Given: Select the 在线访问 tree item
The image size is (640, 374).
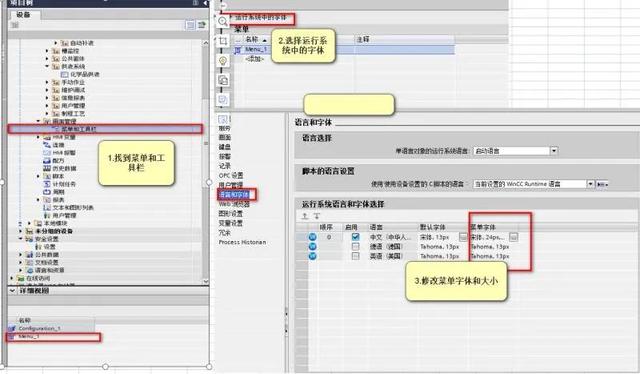Looking at the screenshot, I should pos(38,278).
